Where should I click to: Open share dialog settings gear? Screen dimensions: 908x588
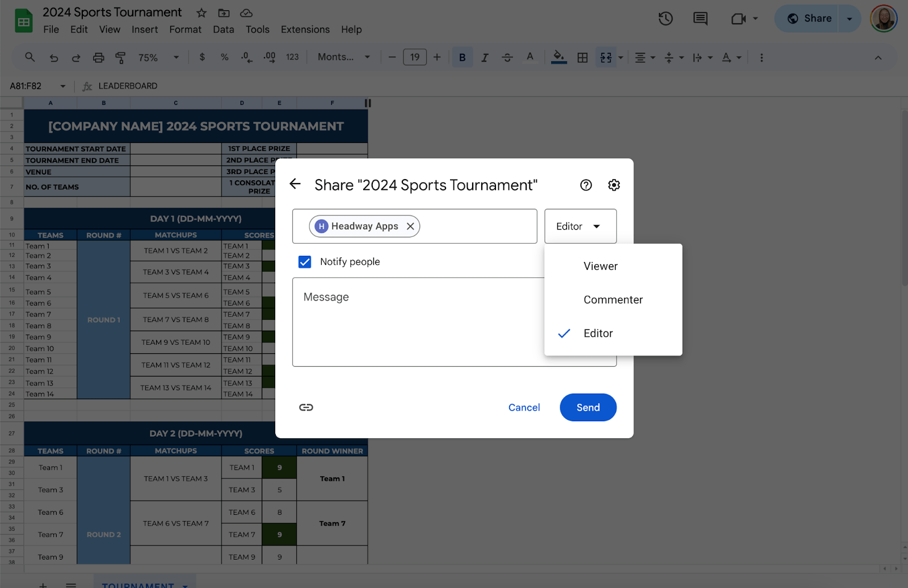pos(613,185)
